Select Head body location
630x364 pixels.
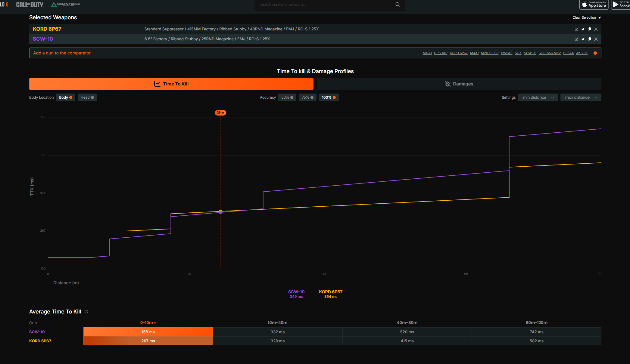point(87,97)
